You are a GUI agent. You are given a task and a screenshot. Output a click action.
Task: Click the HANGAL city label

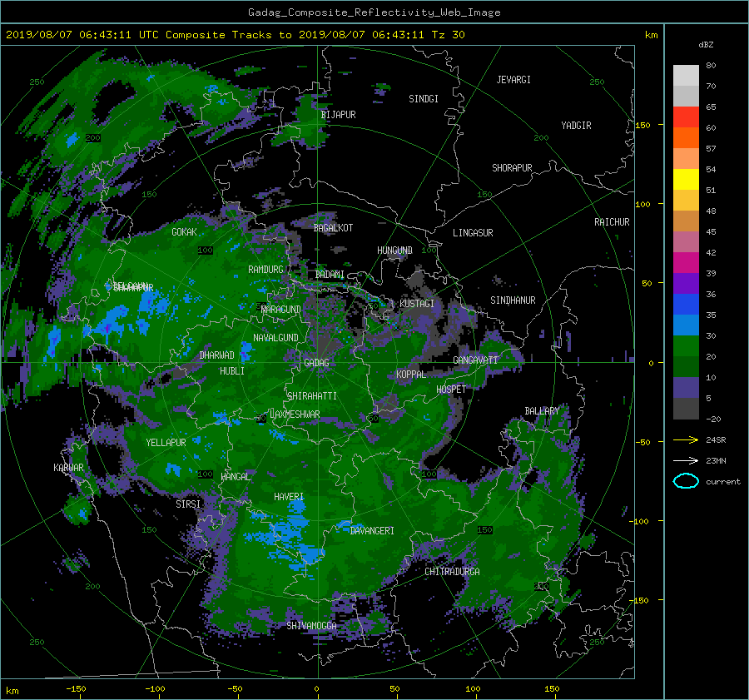(235, 477)
